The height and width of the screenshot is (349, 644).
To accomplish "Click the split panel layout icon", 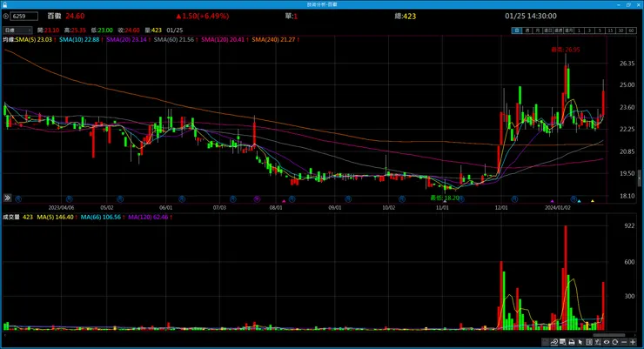I will coord(589,342).
